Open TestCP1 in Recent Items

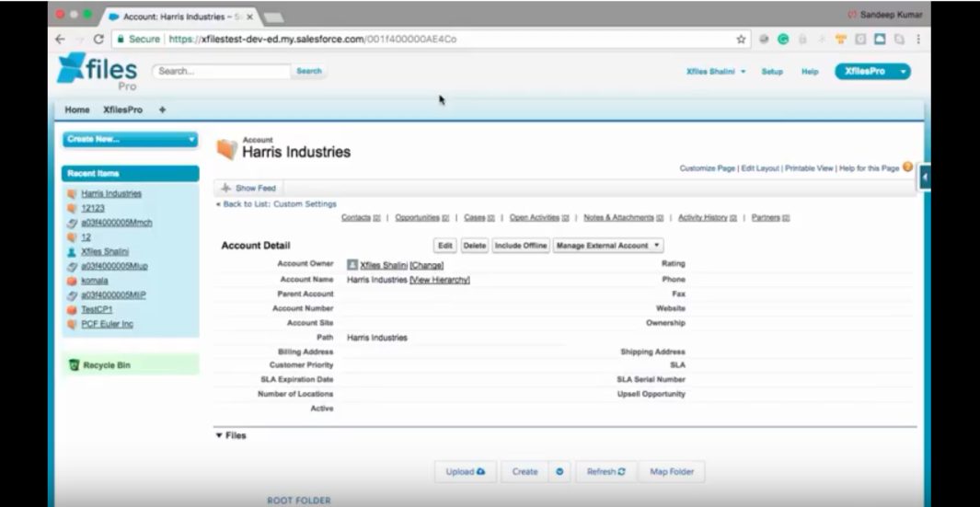[x=97, y=309]
